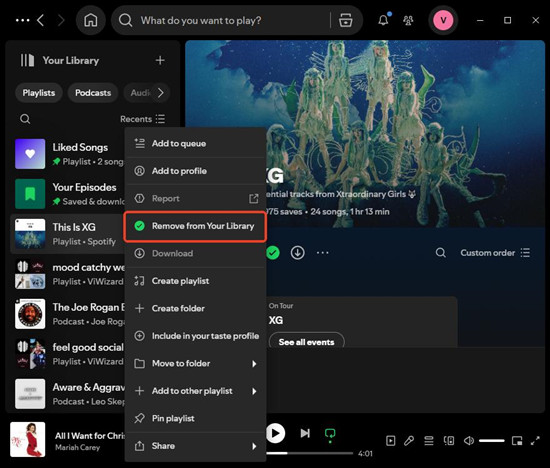Open mood catchy playlist by ViWizard

[x=69, y=274]
